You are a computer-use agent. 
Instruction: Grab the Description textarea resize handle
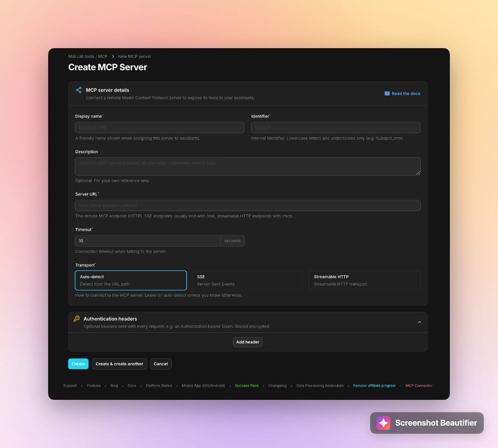pos(418,173)
